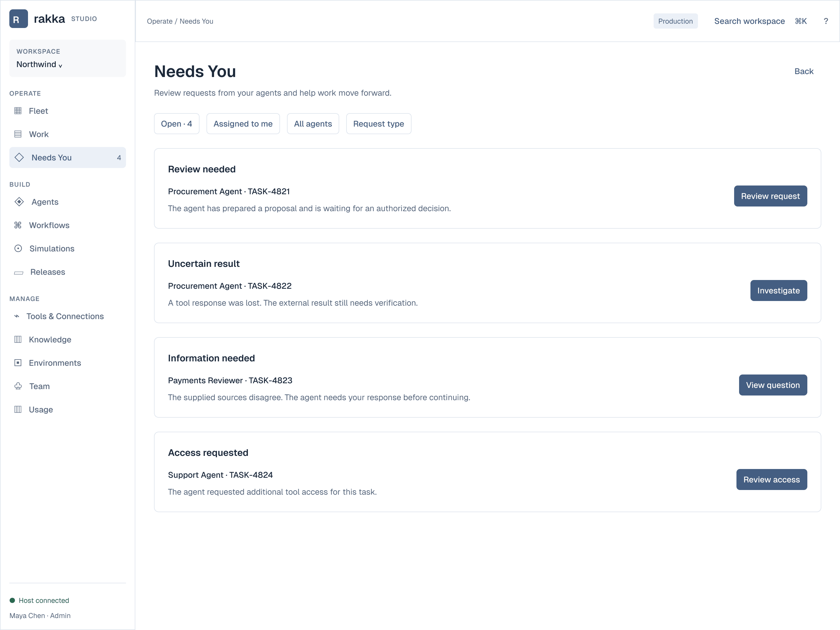Open the Usage page label

click(x=41, y=410)
